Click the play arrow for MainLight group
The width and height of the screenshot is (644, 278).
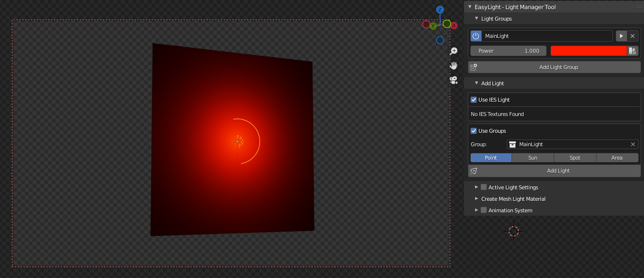pos(621,36)
